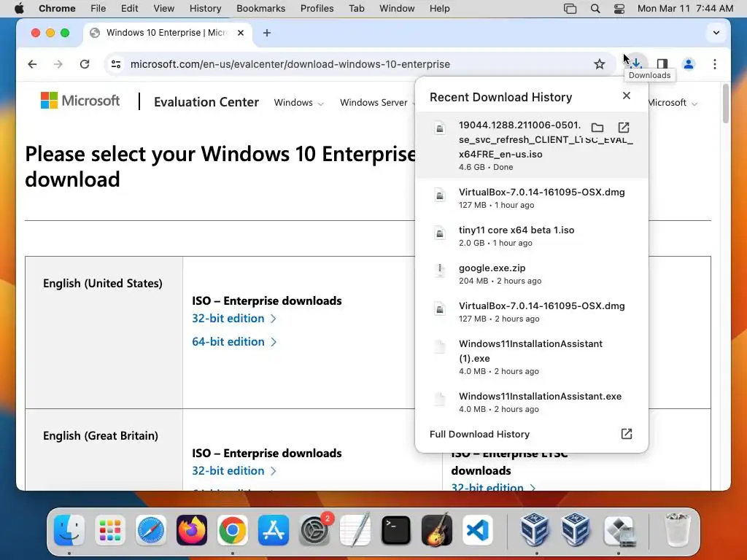Launch Firefox from the dock

[x=192, y=530]
